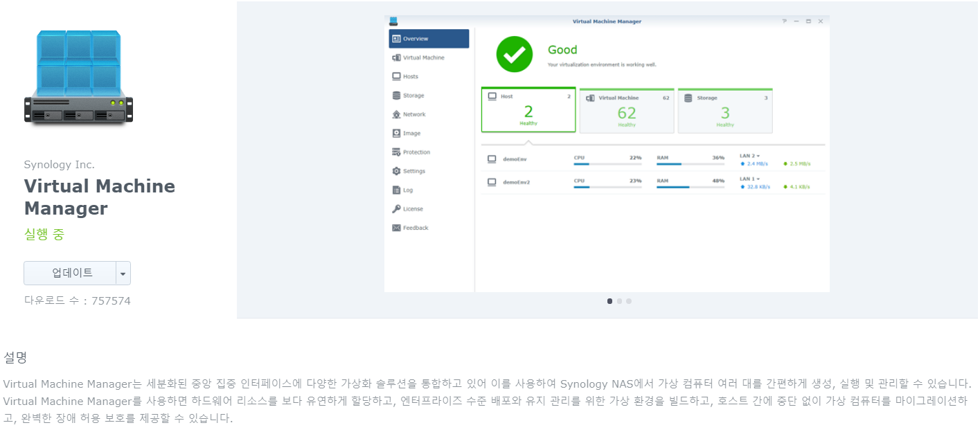Click the green Good status heading
This screenshot has height=441, width=980.
pyautogui.click(x=562, y=50)
